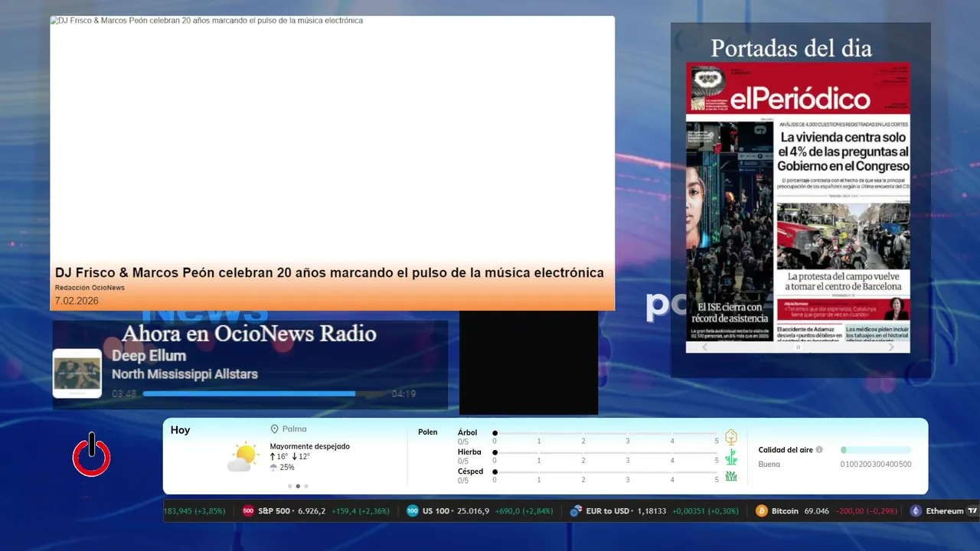Click the US 100 ticker icon
Image resolution: width=980 pixels, height=551 pixels.
click(413, 510)
